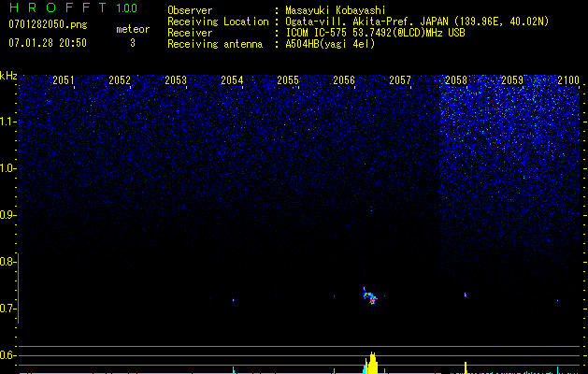Image resolution: width=588 pixels, height=374 pixels.
Task: Click the kHz axis unit label
Action: point(8,76)
